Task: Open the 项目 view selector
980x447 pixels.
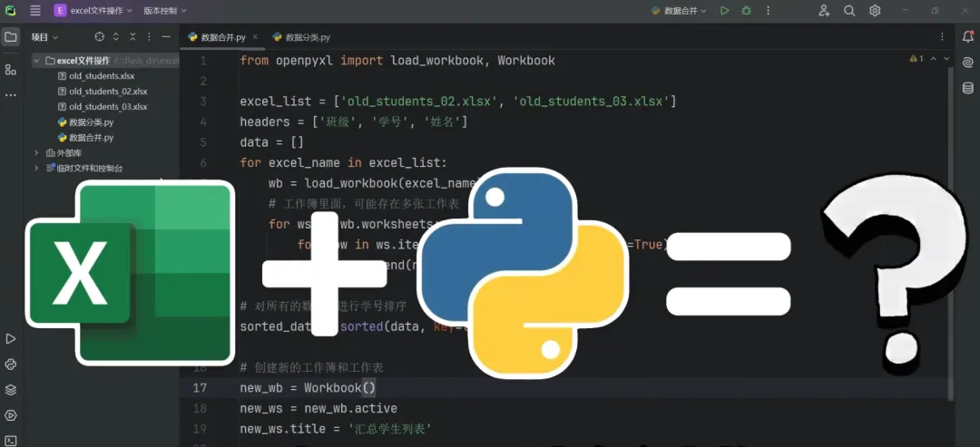Action: click(x=45, y=37)
